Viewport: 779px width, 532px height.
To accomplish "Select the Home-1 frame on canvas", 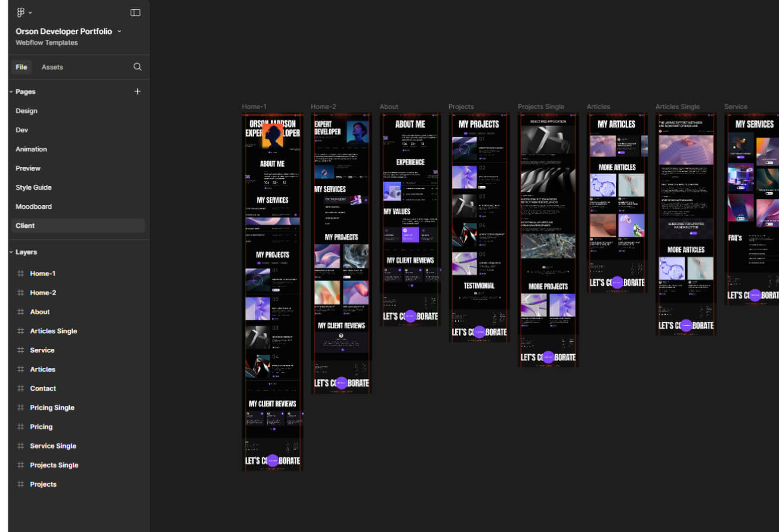I will click(x=273, y=292).
